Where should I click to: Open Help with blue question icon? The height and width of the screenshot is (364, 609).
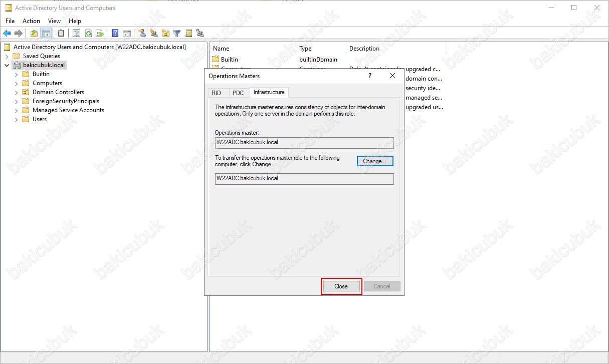tap(115, 34)
